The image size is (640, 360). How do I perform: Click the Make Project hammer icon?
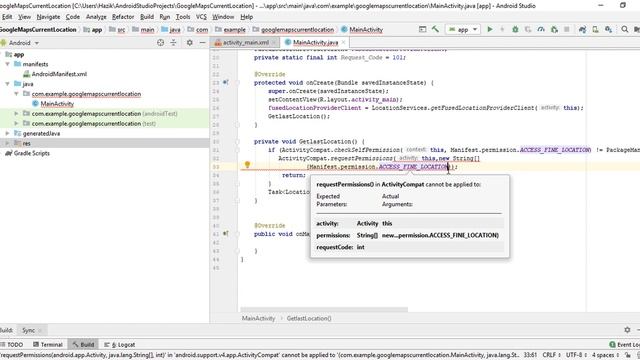436,29
